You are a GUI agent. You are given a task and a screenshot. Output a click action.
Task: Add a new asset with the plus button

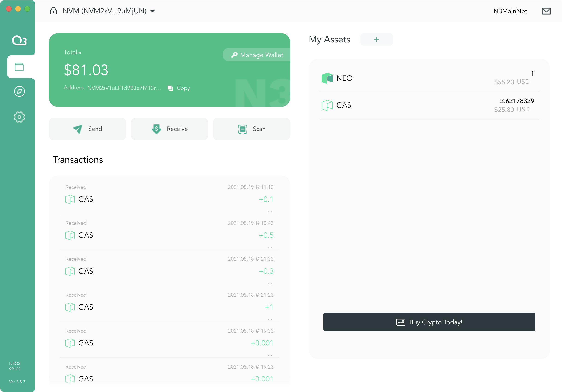tap(376, 39)
